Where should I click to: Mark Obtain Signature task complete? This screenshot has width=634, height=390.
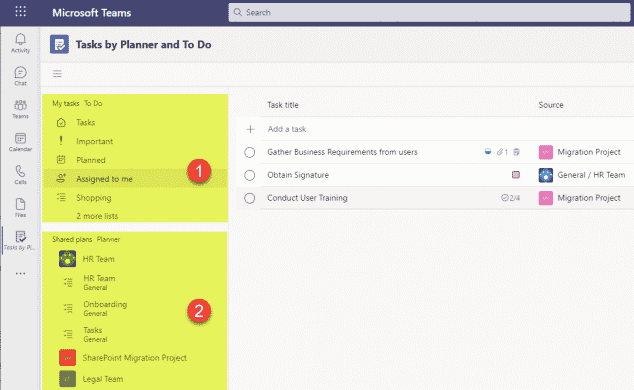[x=249, y=175]
